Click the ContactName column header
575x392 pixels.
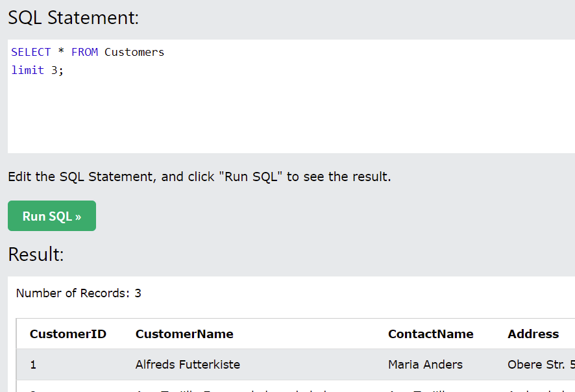[431, 334]
